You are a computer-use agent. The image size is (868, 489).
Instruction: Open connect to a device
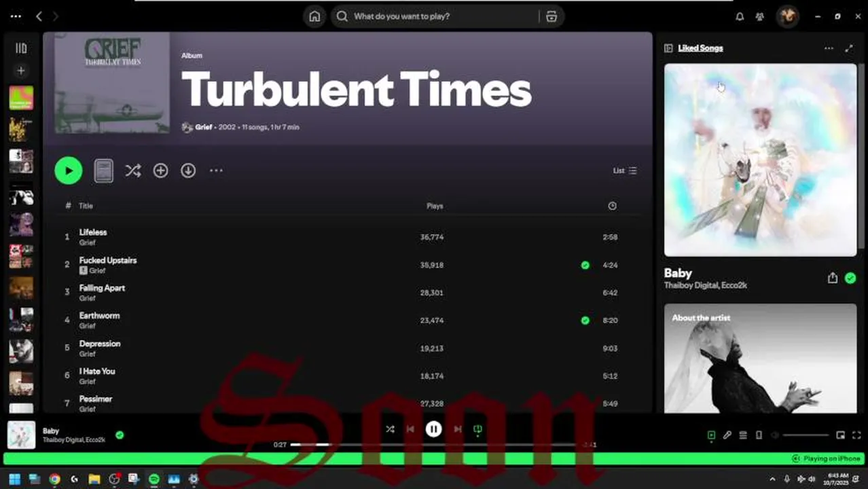759,435
